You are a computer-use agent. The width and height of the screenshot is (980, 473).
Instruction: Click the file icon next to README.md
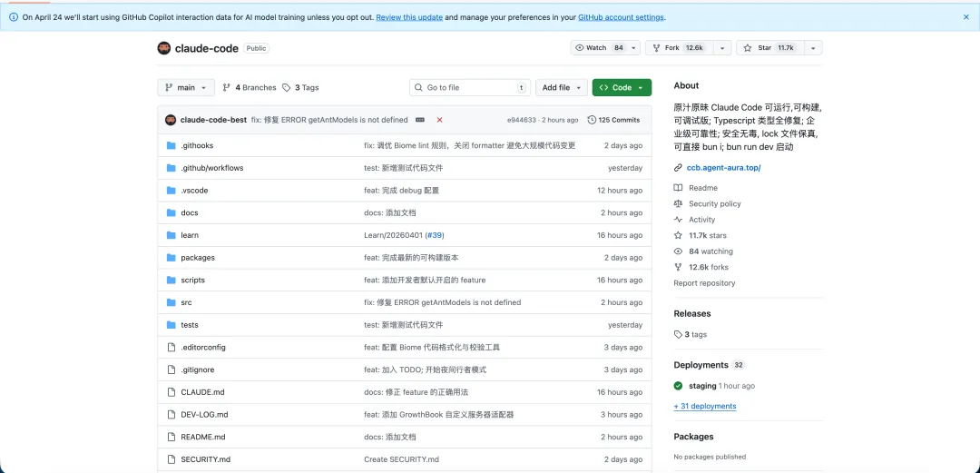pyautogui.click(x=171, y=437)
